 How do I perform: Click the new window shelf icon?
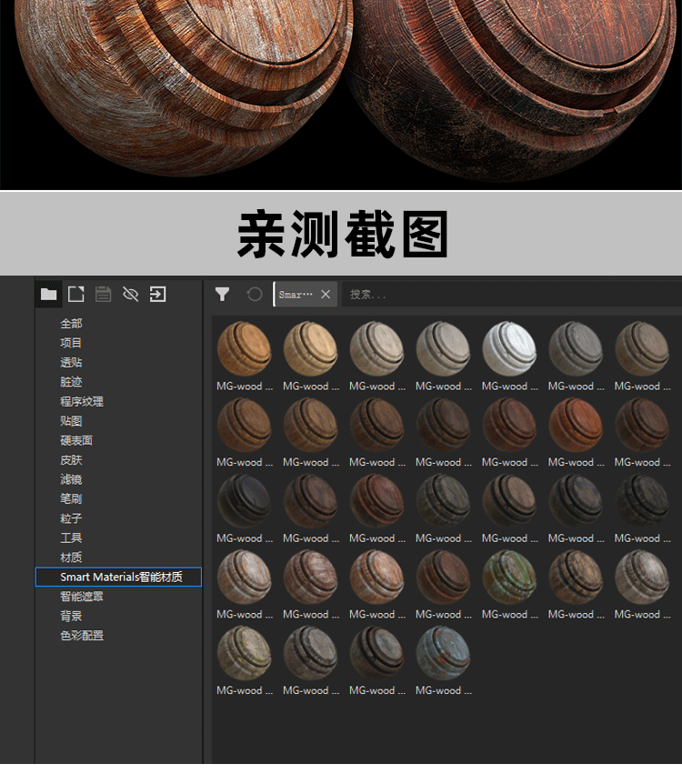click(x=76, y=294)
